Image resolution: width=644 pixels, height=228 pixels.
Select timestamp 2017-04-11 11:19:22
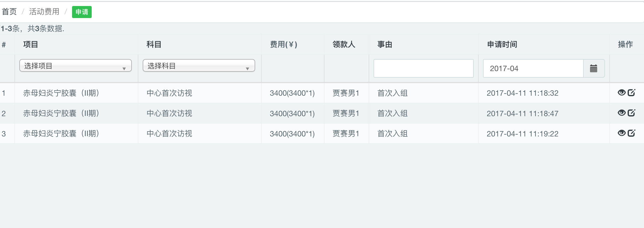523,133
